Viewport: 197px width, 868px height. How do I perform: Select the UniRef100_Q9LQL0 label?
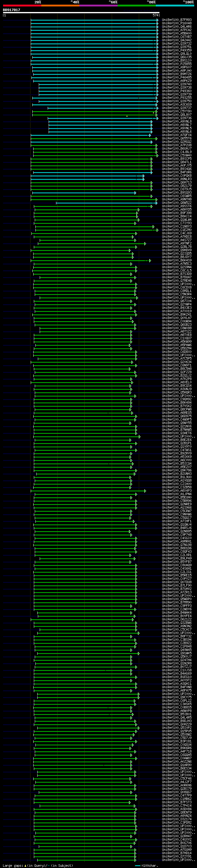pyautogui.click(x=177, y=54)
